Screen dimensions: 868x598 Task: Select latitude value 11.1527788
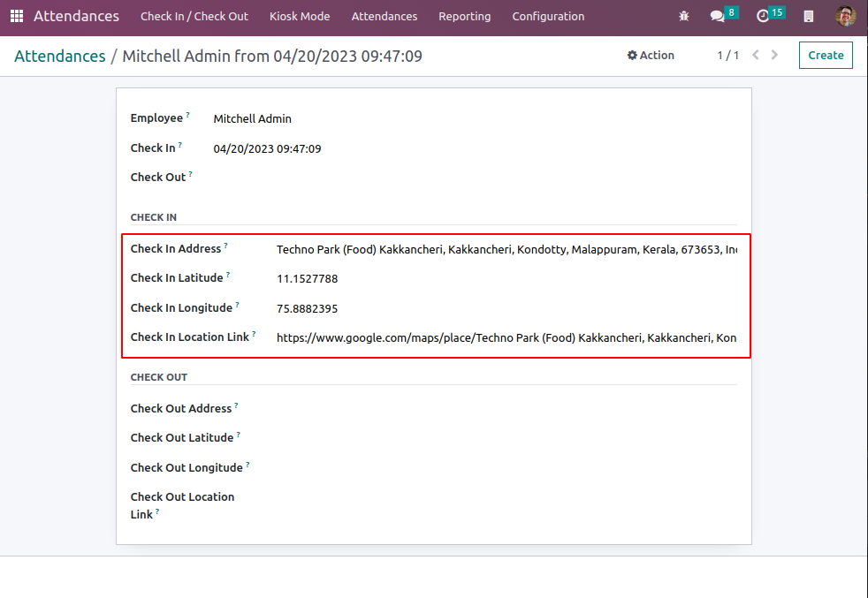pos(308,279)
